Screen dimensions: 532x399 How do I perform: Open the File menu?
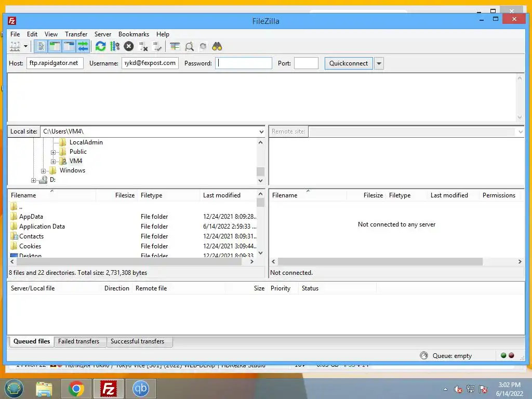click(15, 34)
